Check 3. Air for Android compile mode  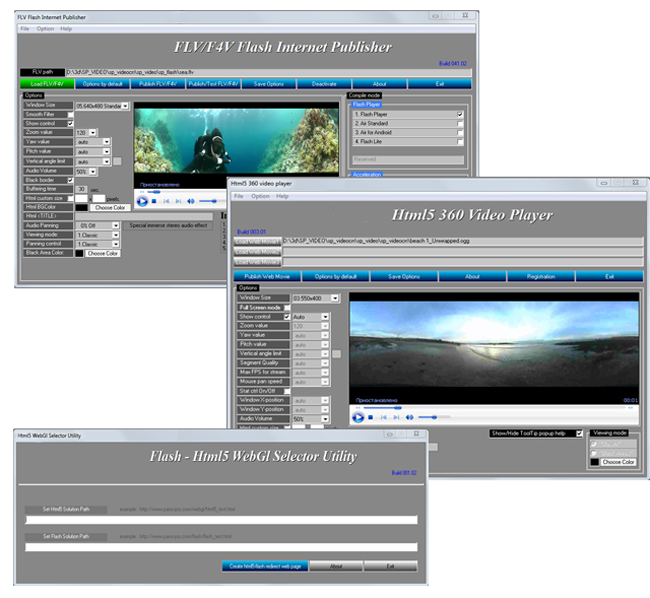coord(460,133)
